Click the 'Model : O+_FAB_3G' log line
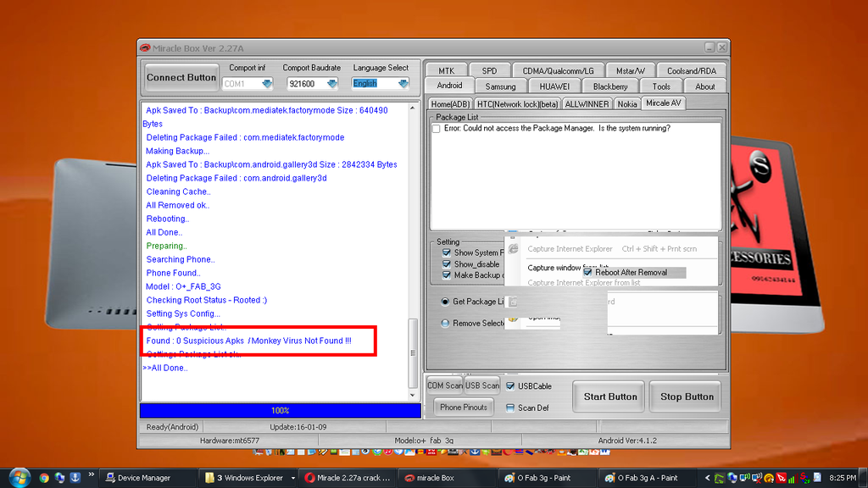This screenshot has width=868, height=488. point(183,286)
